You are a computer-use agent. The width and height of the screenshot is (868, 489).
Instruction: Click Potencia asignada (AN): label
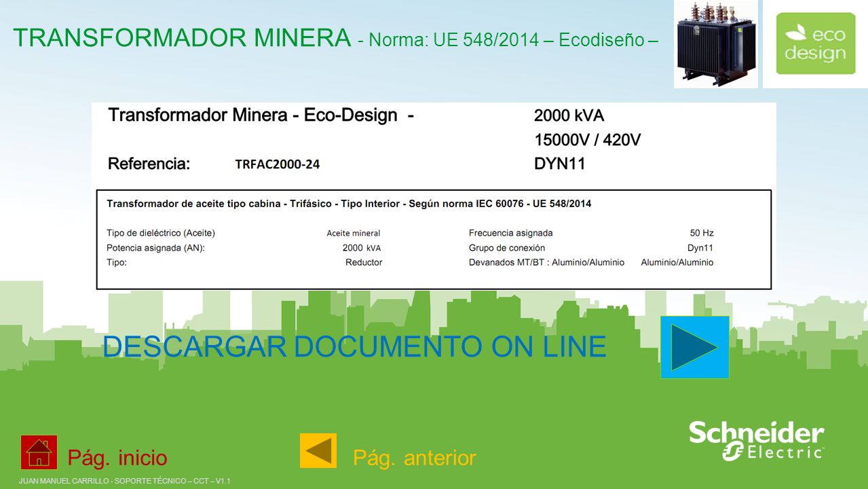pyautogui.click(x=155, y=248)
